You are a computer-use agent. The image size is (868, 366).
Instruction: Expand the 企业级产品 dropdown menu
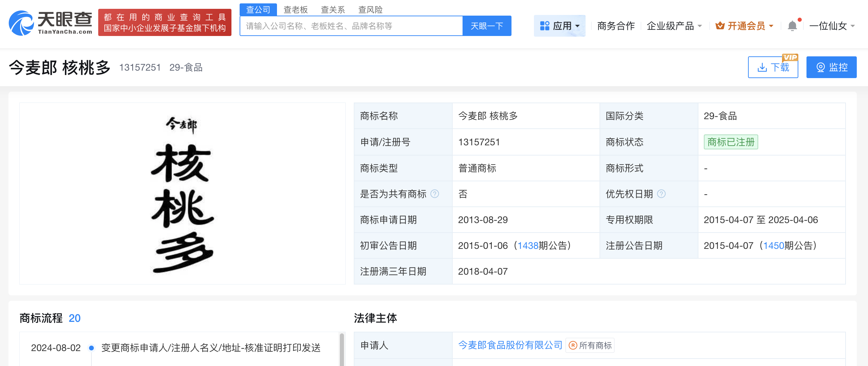[674, 26]
